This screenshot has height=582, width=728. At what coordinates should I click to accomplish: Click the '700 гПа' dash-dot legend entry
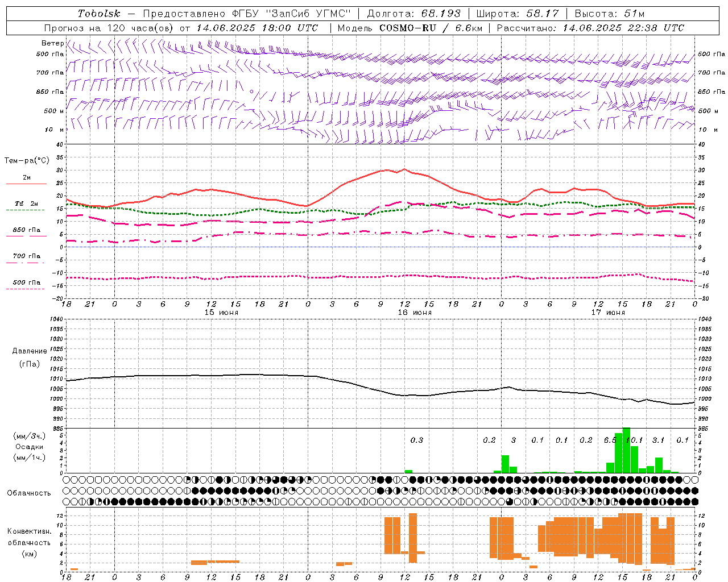(x=26, y=256)
